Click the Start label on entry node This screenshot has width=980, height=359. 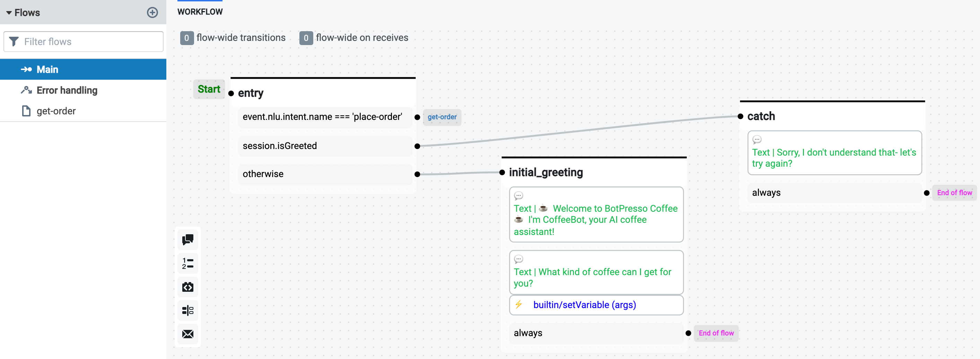(209, 89)
